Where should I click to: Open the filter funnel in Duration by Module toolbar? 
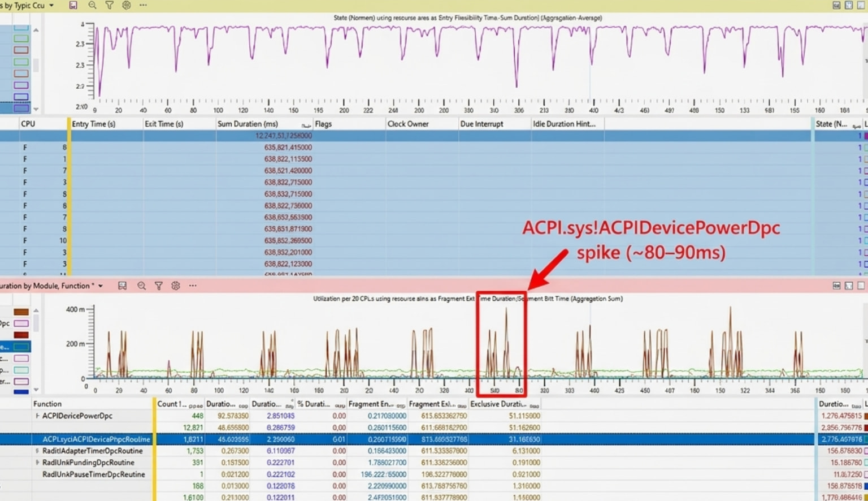point(159,286)
